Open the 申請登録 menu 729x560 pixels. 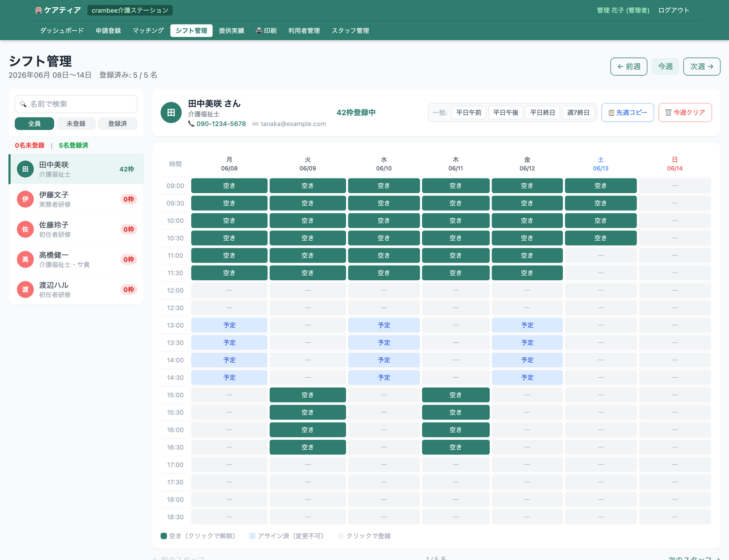coord(108,31)
